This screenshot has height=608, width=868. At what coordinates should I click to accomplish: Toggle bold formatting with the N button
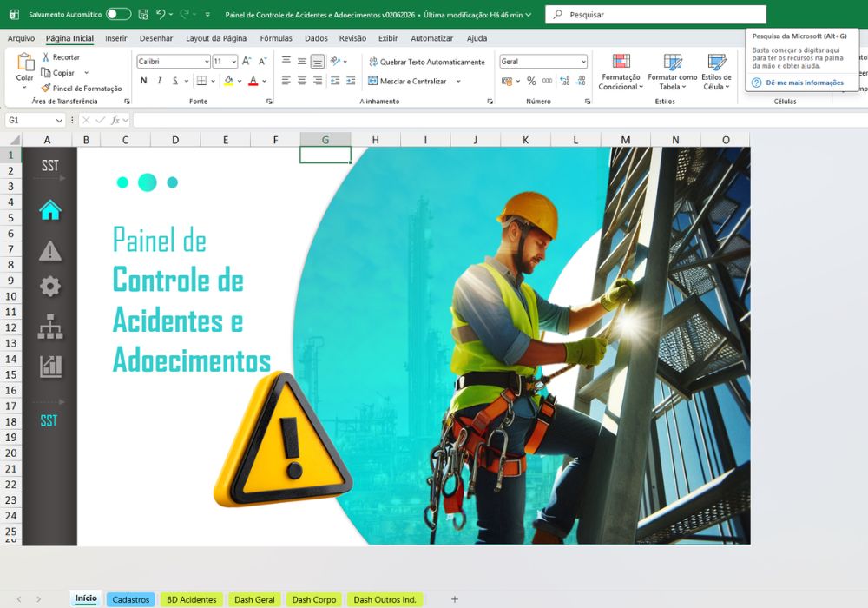tap(143, 81)
